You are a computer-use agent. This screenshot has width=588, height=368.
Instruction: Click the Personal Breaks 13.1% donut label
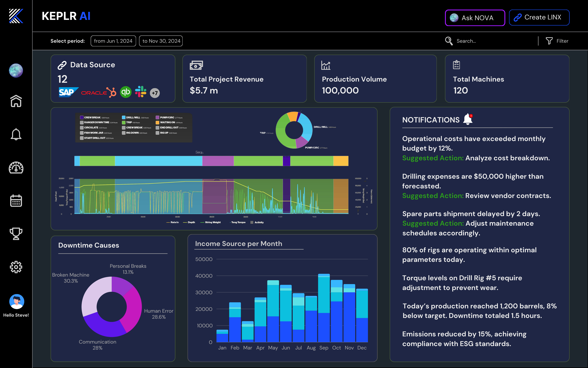tap(128, 269)
